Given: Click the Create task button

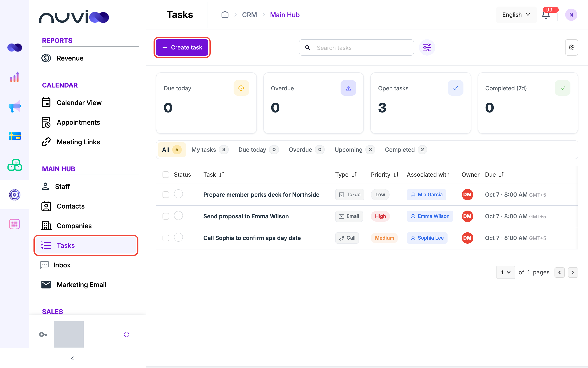Looking at the screenshot, I should tap(182, 47).
